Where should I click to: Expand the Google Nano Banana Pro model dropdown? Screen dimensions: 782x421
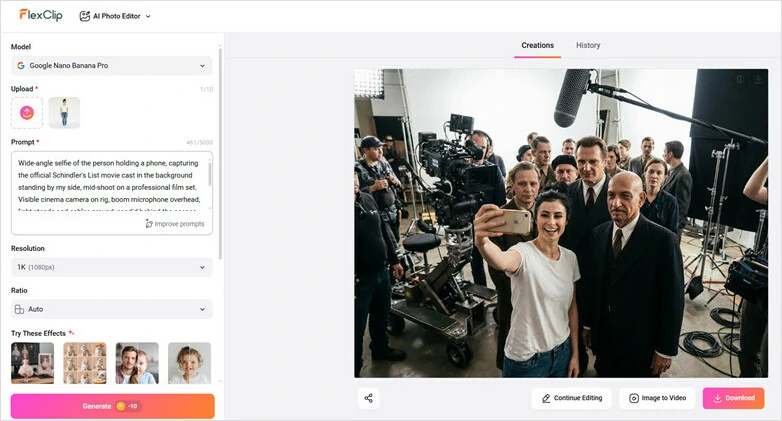click(x=112, y=65)
